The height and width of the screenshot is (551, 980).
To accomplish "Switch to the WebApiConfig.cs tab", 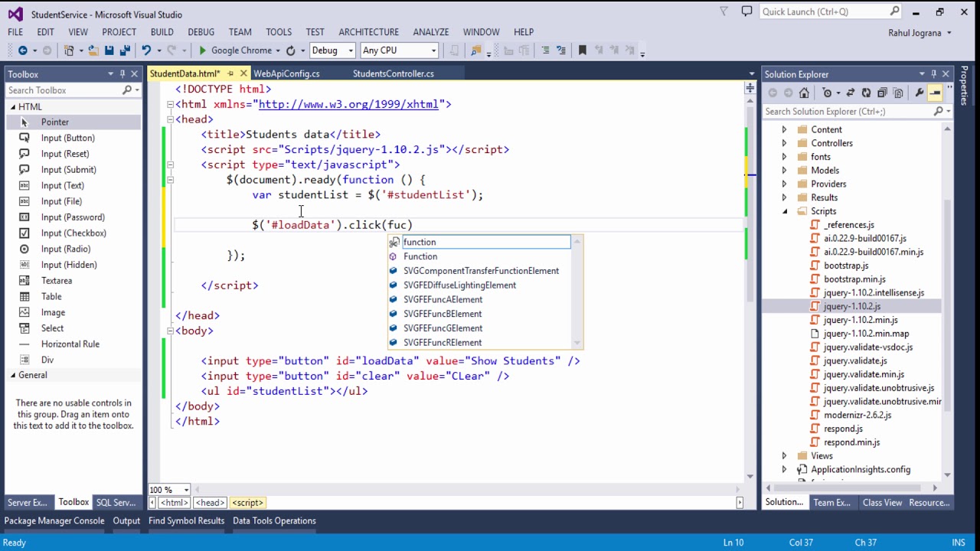I will [286, 73].
